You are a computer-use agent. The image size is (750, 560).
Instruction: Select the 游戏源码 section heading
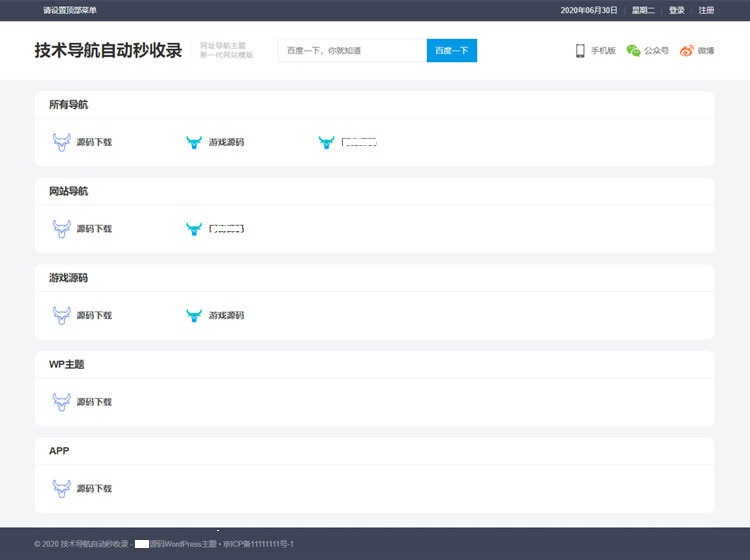click(68, 277)
